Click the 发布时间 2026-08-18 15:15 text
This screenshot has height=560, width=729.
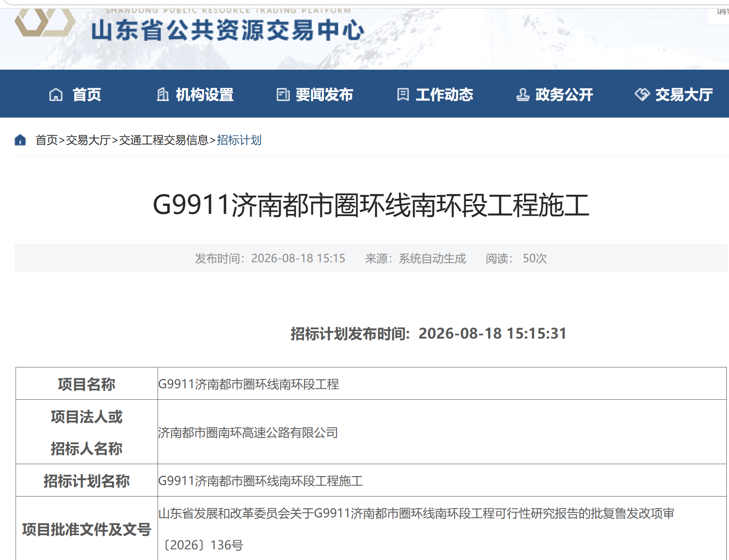pos(270,258)
